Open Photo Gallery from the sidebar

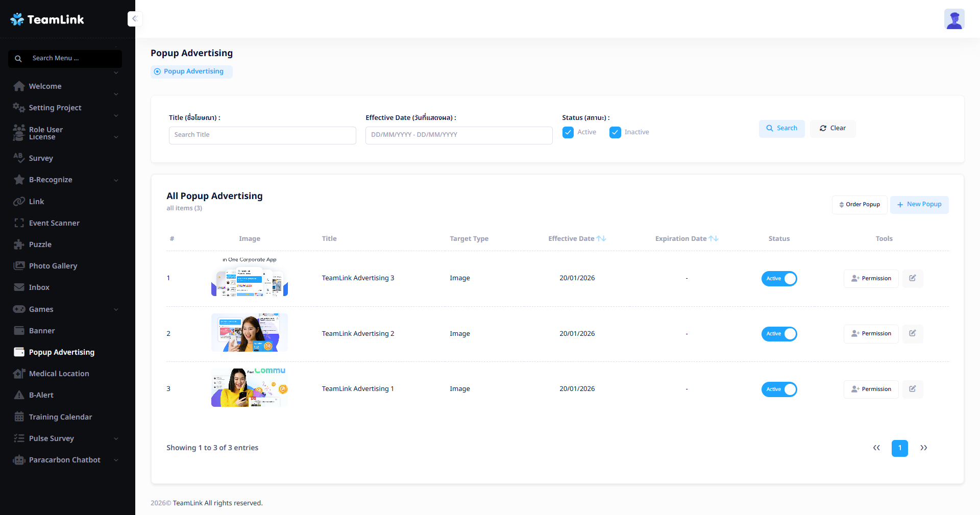tap(53, 266)
